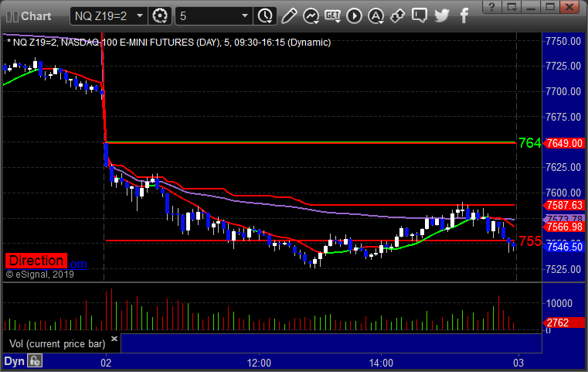Click the Chart title grip icon
The image size is (588, 372).
pyautogui.click(x=12, y=16)
